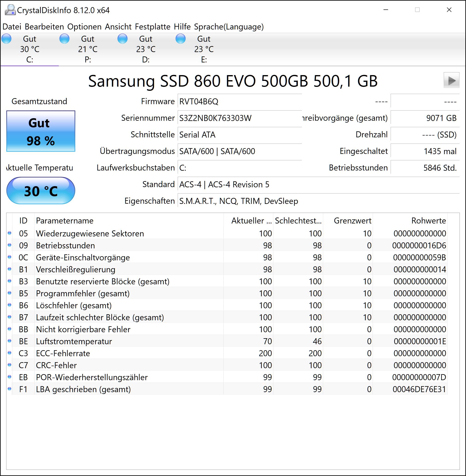Open the Hilfe menu
This screenshot has height=476, width=466.
tap(182, 27)
